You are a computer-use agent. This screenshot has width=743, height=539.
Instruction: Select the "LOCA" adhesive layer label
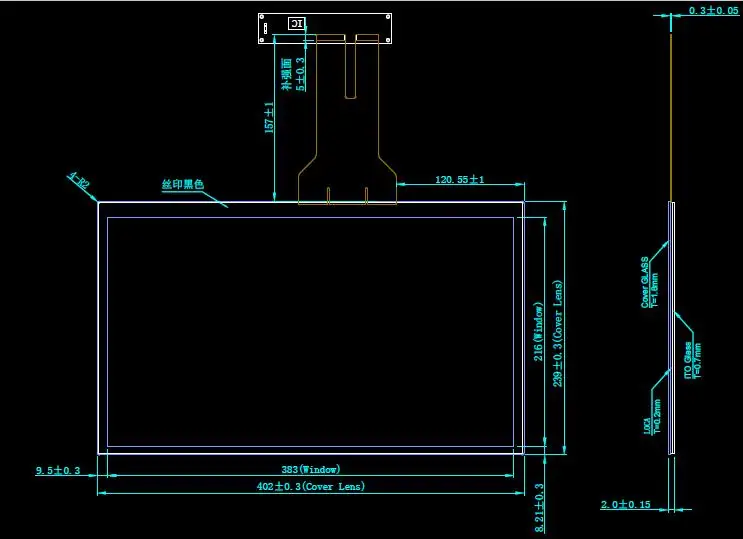pos(647,425)
